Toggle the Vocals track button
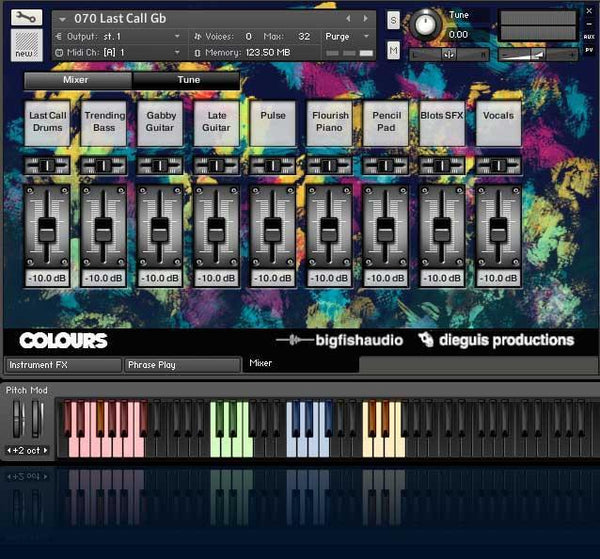 (498, 122)
